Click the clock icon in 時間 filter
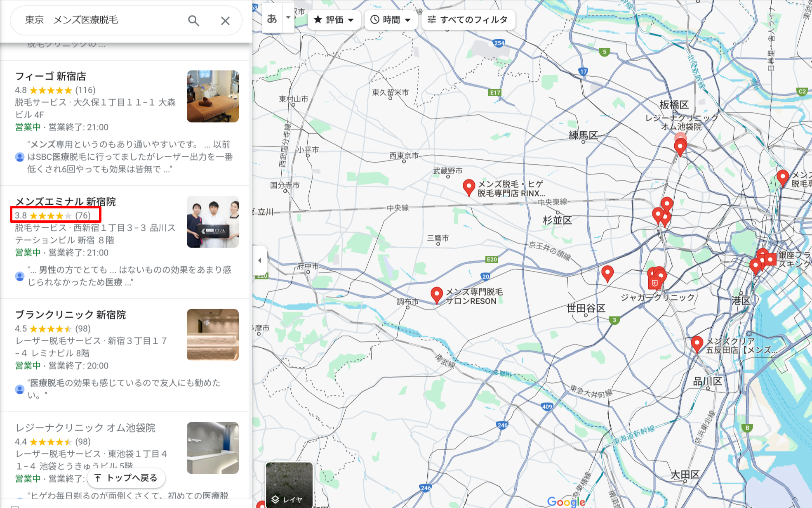812x508 pixels. point(374,19)
